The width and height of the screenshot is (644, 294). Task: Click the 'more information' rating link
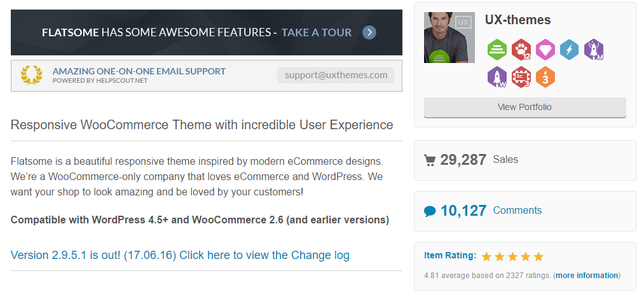tap(587, 275)
